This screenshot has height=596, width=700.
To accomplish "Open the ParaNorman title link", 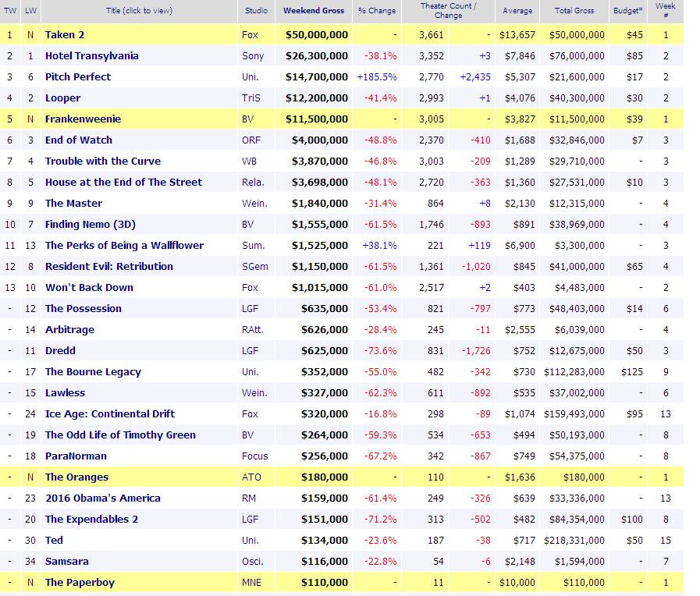I will pos(76,456).
